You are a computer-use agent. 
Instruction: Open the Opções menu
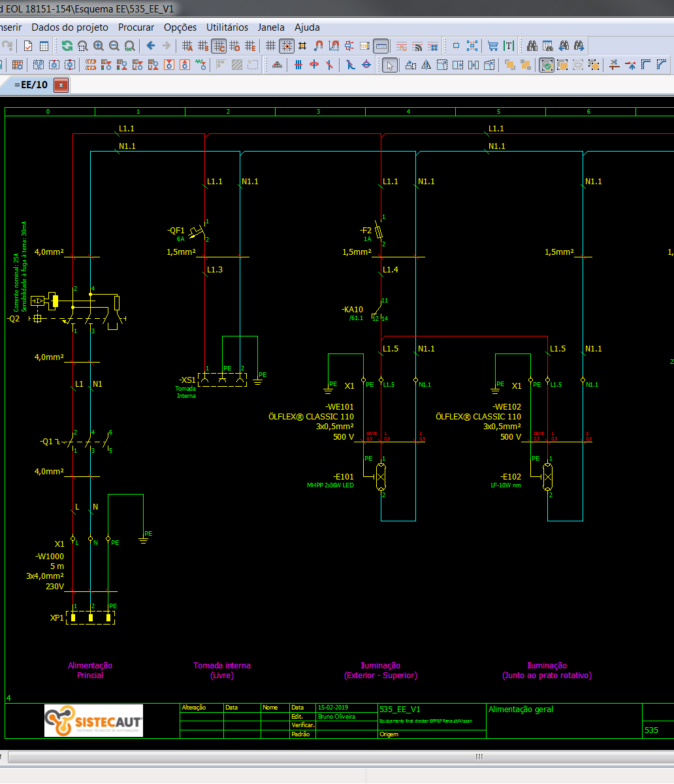(180, 27)
